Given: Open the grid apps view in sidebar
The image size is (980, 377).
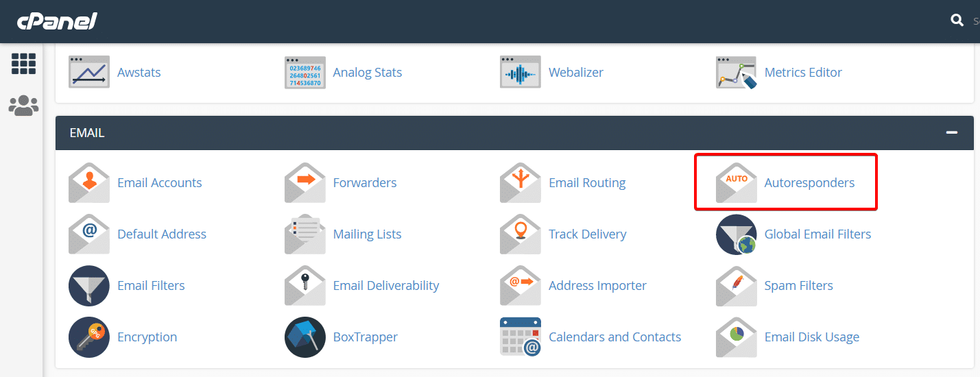Looking at the screenshot, I should 23,64.
